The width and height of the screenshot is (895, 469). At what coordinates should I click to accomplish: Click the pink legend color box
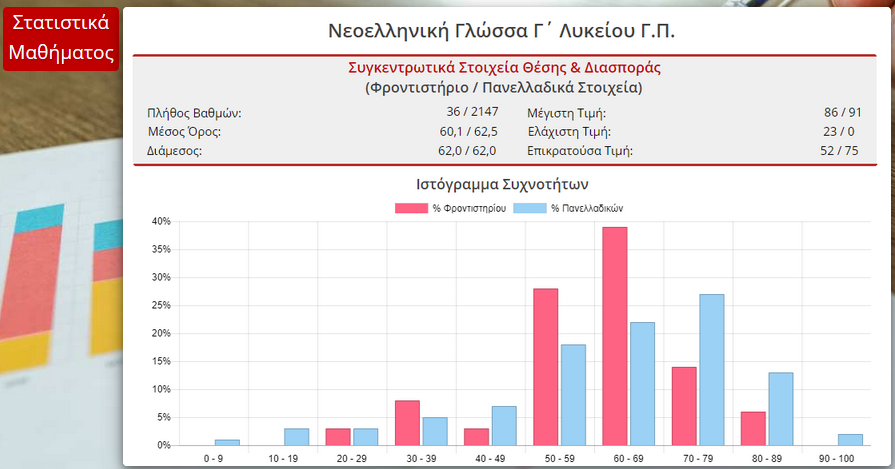pyautogui.click(x=410, y=208)
